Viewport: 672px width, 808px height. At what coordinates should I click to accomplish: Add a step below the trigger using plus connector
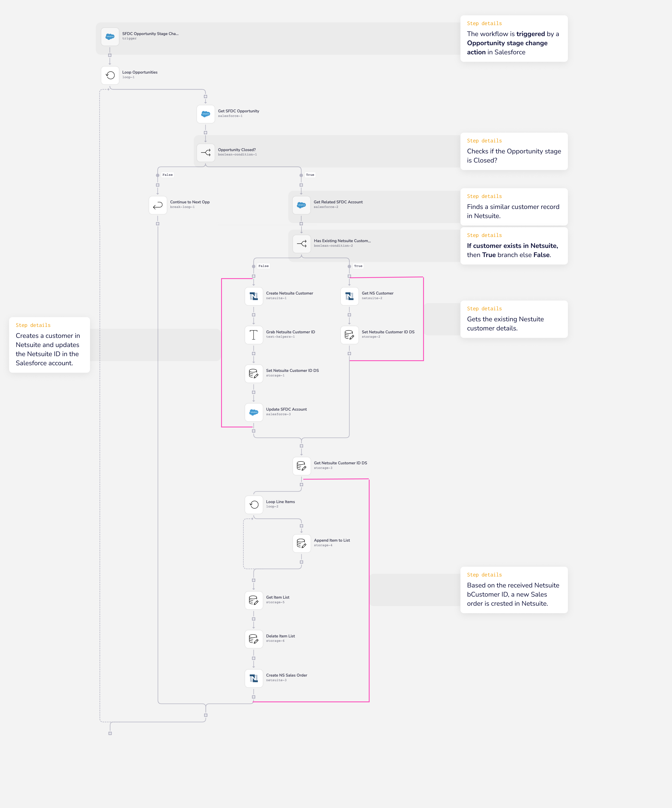pyautogui.click(x=110, y=55)
